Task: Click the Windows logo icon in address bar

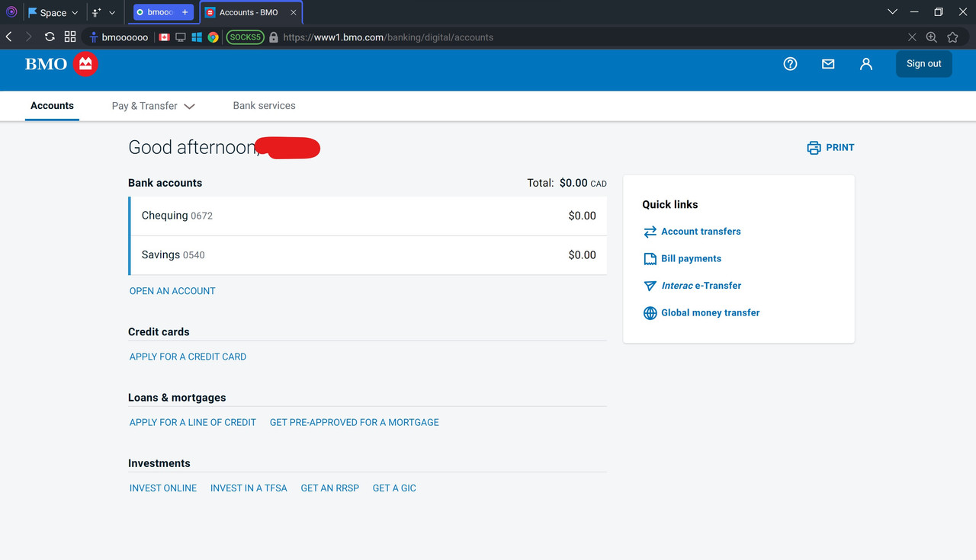Action: tap(197, 37)
